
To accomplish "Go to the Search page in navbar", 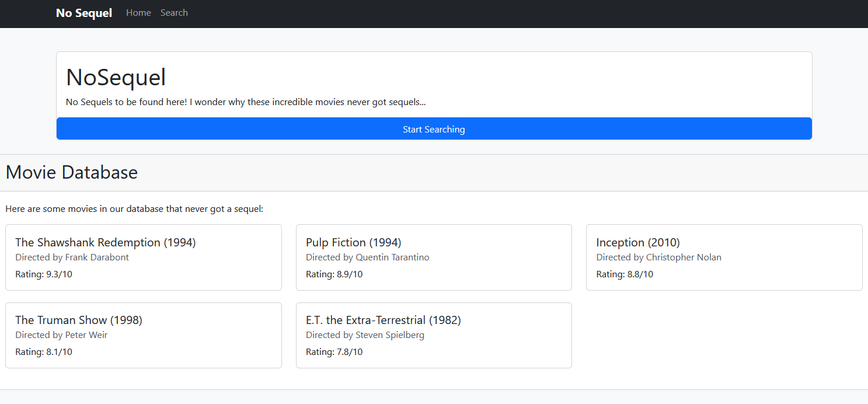I will [174, 13].
